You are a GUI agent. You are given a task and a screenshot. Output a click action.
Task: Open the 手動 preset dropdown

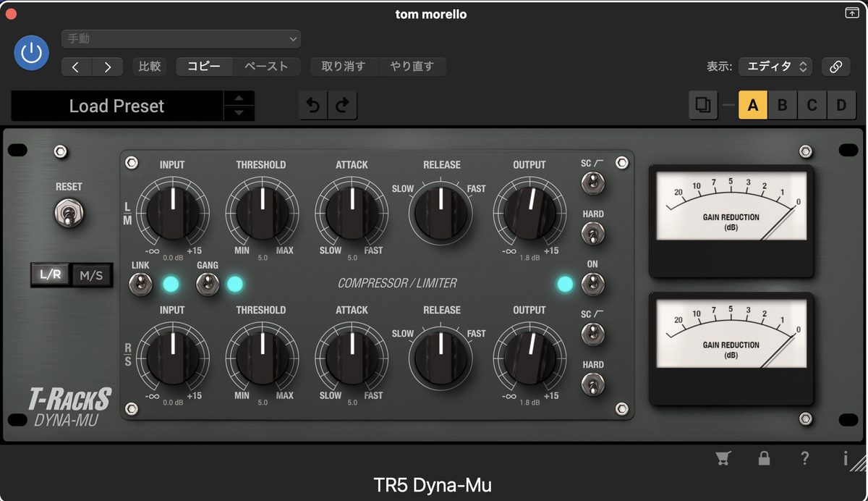click(181, 39)
